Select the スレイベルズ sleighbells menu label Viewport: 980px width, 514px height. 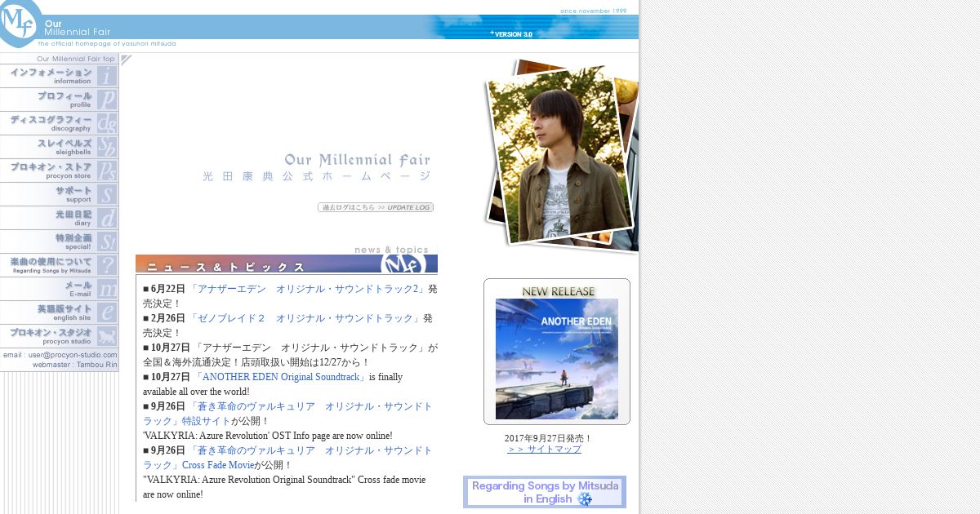[65, 147]
